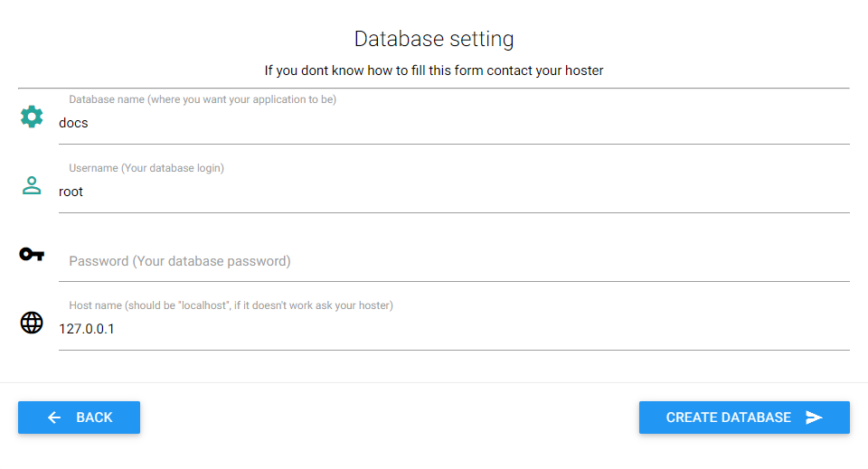Click the divider line above the buttons
The height and width of the screenshot is (469, 868).
(x=434, y=382)
